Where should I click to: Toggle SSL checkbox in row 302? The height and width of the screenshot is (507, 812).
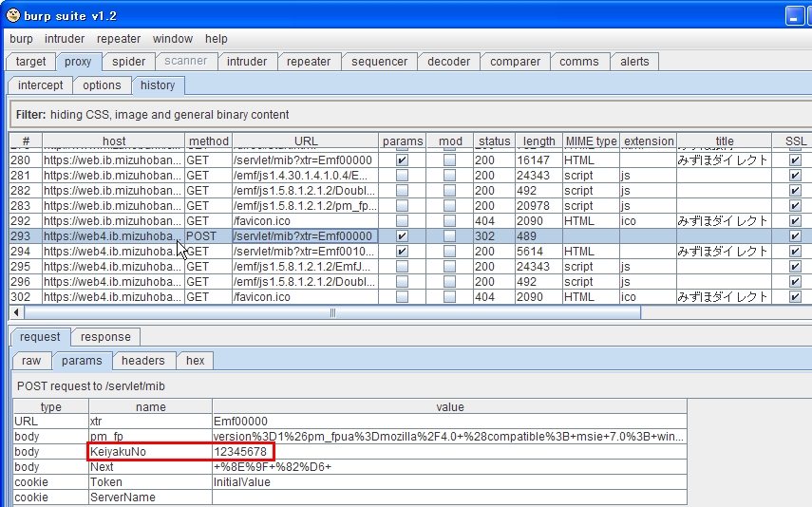[x=795, y=297]
